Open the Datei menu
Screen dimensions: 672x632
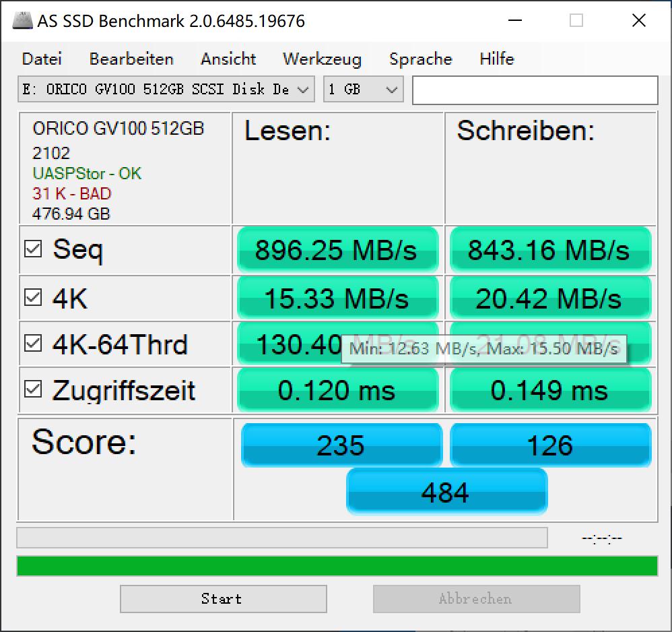click(42, 59)
